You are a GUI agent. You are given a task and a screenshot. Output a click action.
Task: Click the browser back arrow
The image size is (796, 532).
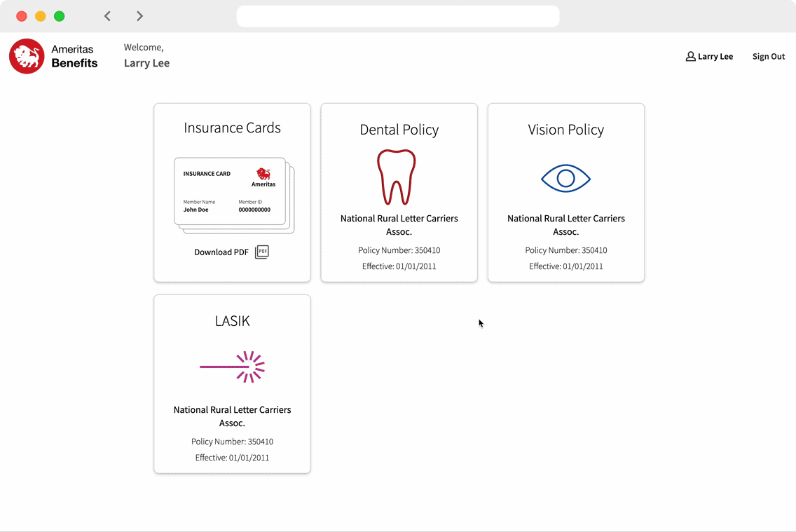pos(107,16)
